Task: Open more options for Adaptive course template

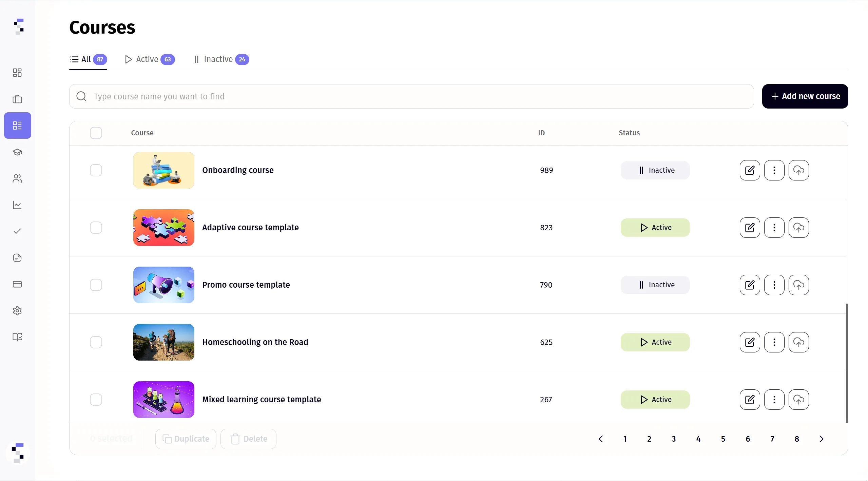Action: [774, 228]
